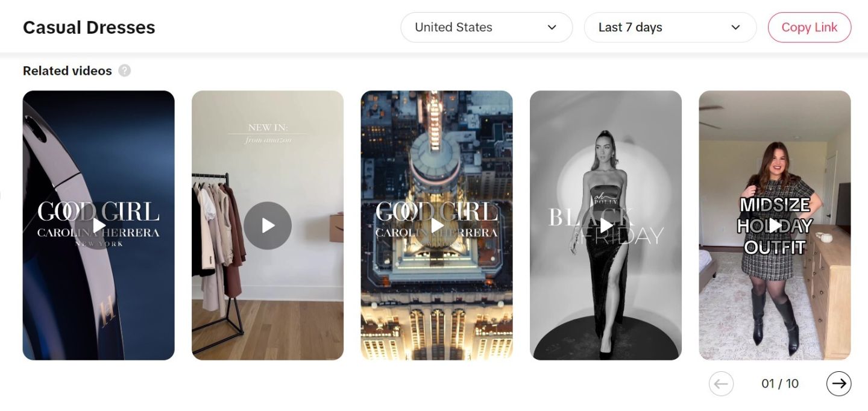868x411 pixels.
Task: Click the Casual Dresses page title
Action: (x=89, y=28)
